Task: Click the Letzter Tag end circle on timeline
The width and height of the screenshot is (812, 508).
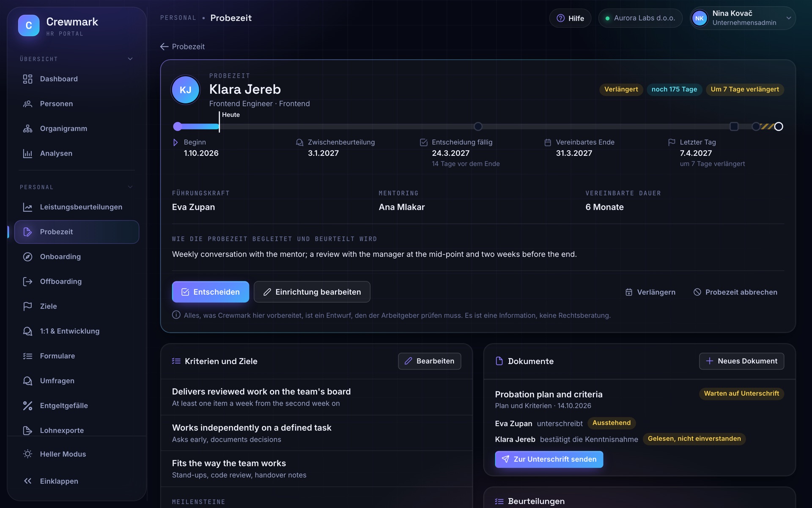Action: click(779, 127)
